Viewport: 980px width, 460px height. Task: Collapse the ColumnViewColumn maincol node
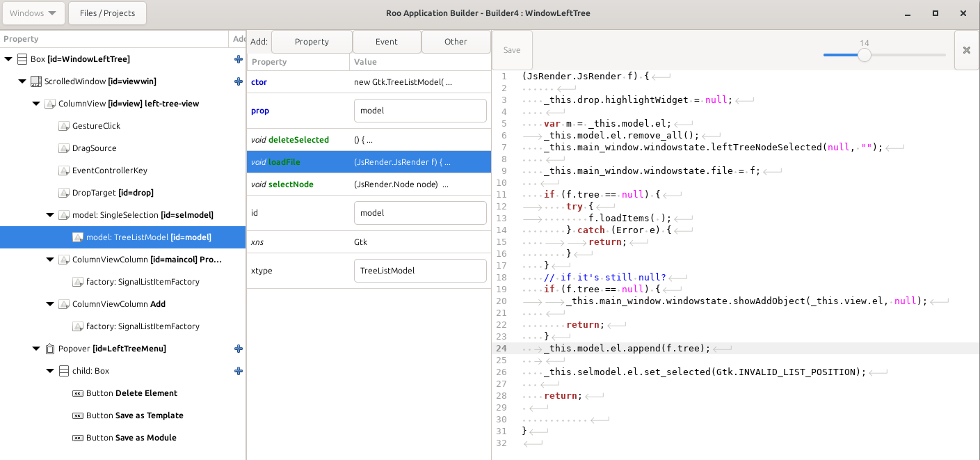[x=50, y=260]
